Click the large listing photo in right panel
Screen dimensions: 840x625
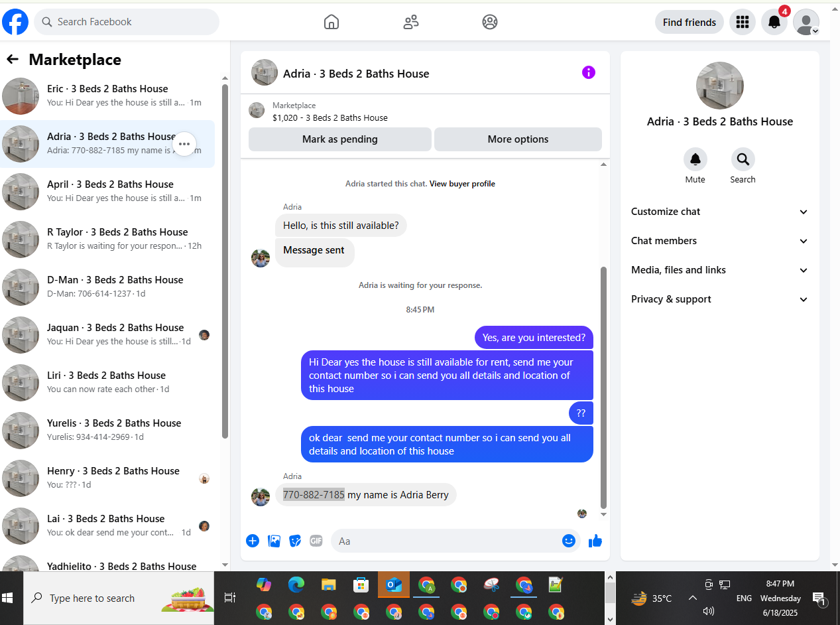point(720,86)
